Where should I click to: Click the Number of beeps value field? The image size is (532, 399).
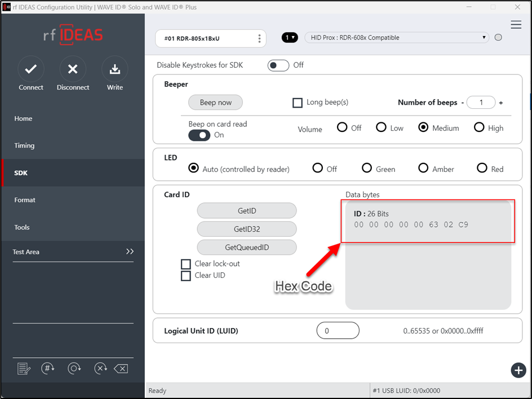[481, 103]
